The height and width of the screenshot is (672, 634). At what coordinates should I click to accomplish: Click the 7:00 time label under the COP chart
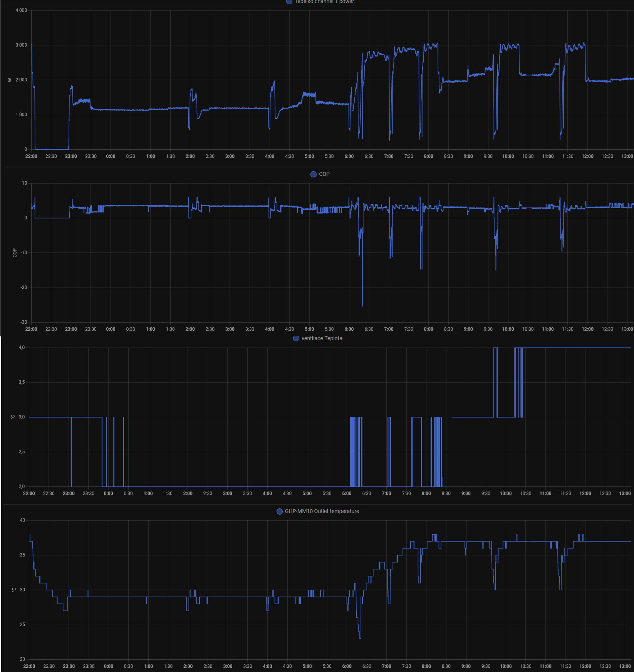tap(389, 329)
